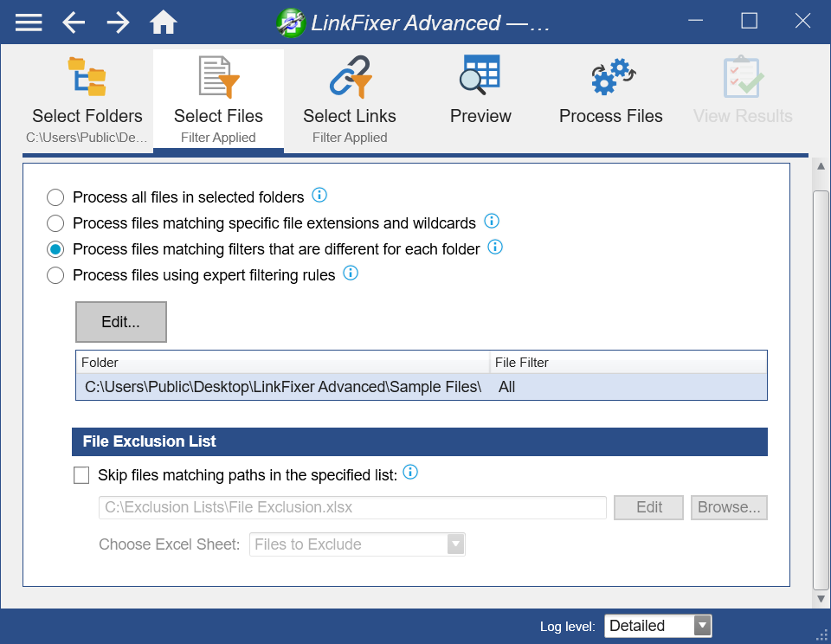Image resolution: width=831 pixels, height=644 pixels.
Task: Click the File Exclusion List section header
Action: click(420, 441)
